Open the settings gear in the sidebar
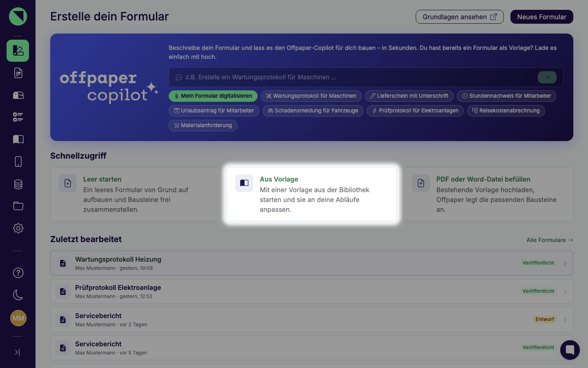Image resolution: width=588 pixels, height=368 pixels. pos(18,228)
